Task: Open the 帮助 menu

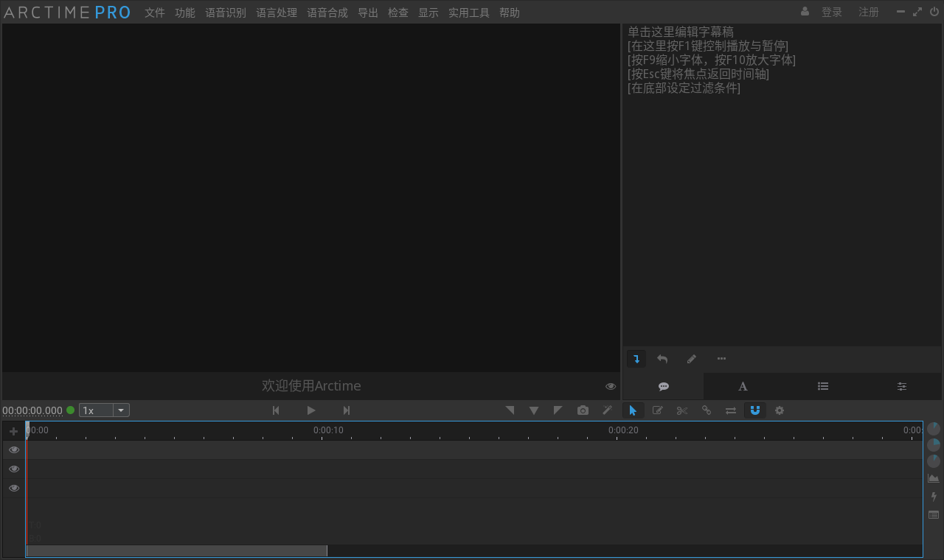Action: click(510, 13)
